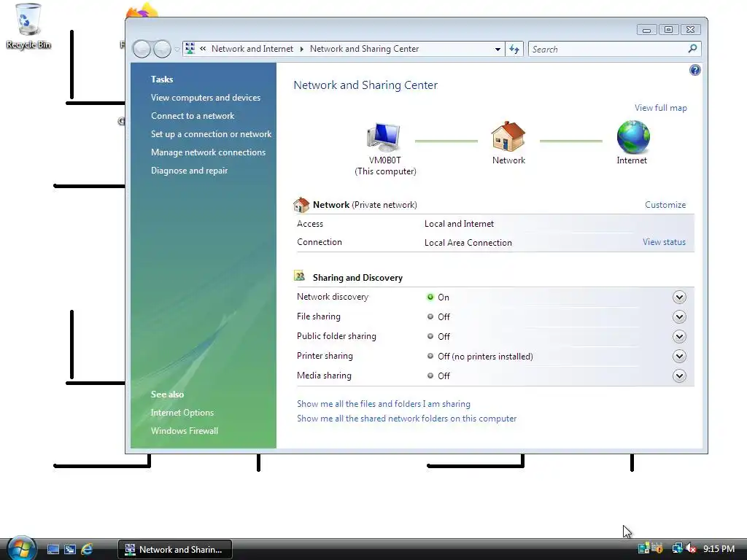Click the Back navigation arrow
Screen dimensions: 747x560
[x=142, y=49]
